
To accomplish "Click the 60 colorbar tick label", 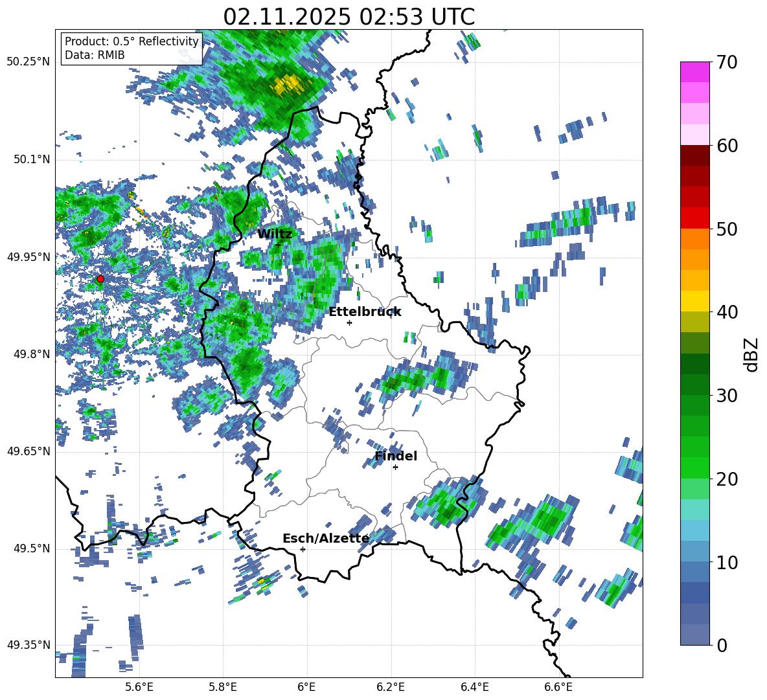I will point(727,146).
